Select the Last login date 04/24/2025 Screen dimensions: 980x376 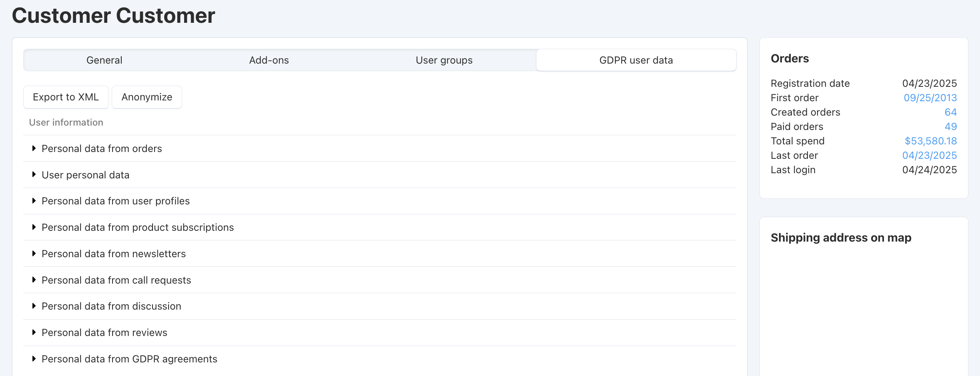[x=930, y=170]
